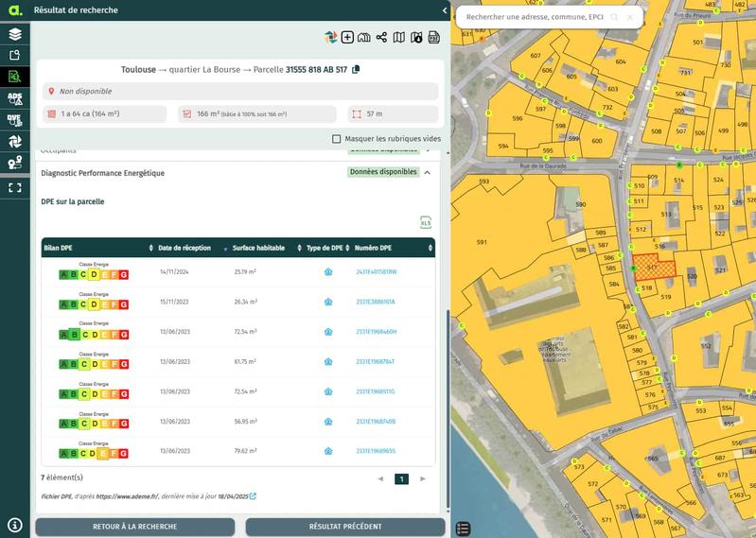Open DPE number link dated 15/11/2023
The height and width of the screenshot is (538, 756).
[x=376, y=302]
